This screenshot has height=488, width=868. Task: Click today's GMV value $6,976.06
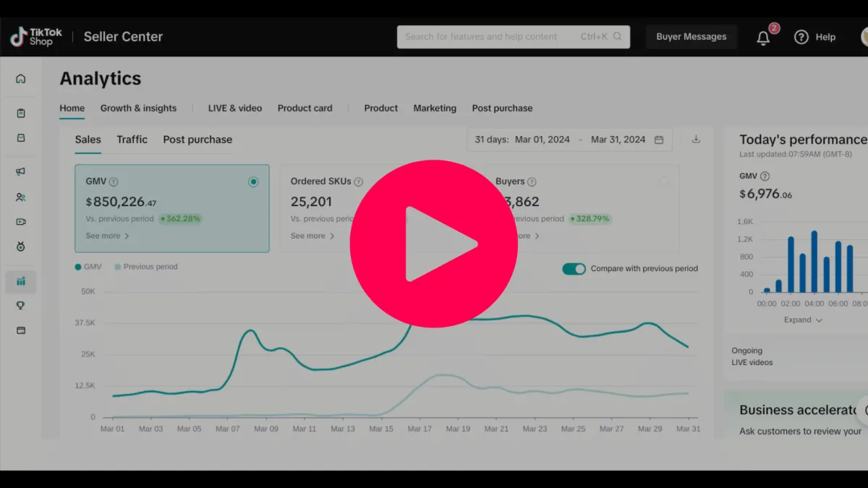766,194
